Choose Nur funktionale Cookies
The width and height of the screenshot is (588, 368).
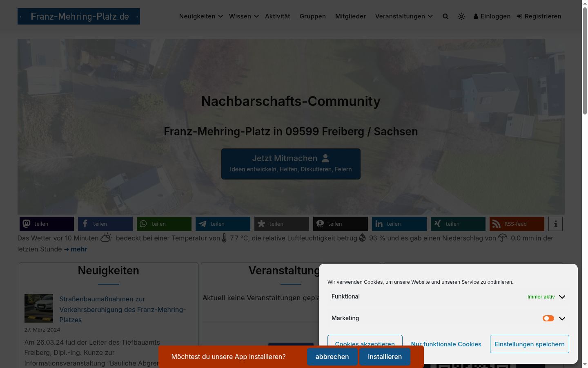(446, 344)
